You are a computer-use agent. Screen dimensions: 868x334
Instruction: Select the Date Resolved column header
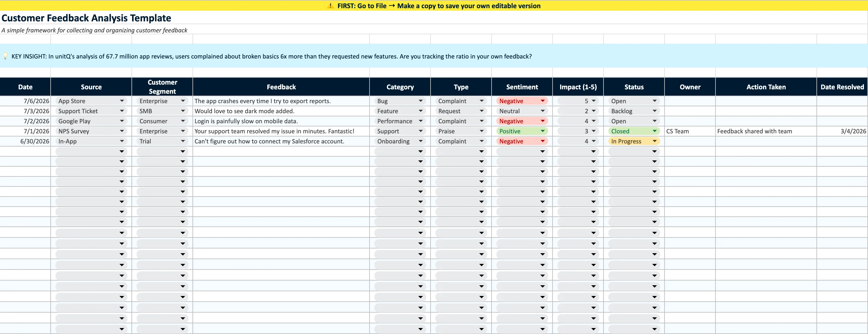point(842,87)
